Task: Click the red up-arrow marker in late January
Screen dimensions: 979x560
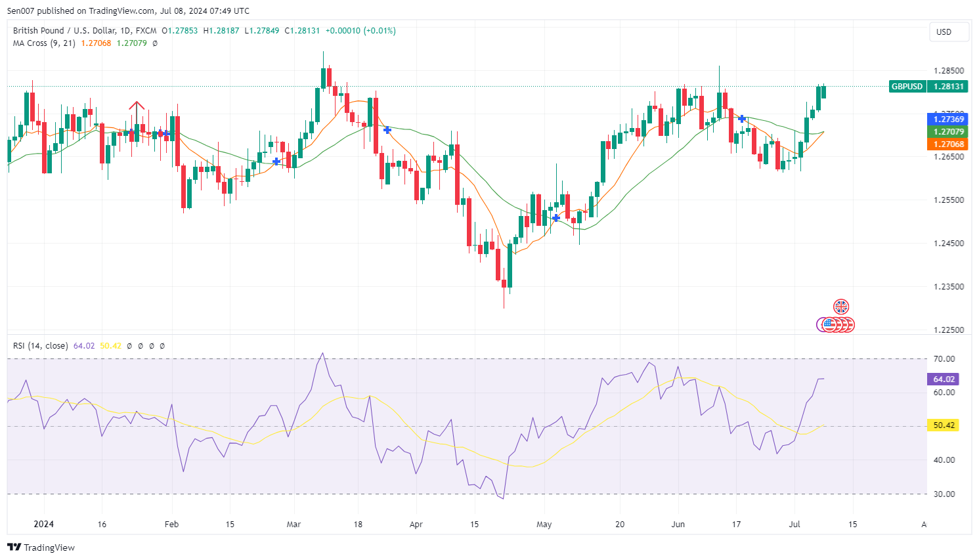Action: coord(136,106)
